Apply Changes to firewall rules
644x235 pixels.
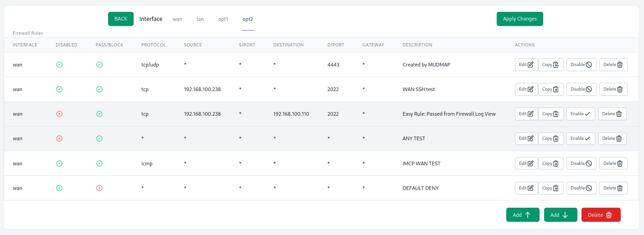[520, 19]
